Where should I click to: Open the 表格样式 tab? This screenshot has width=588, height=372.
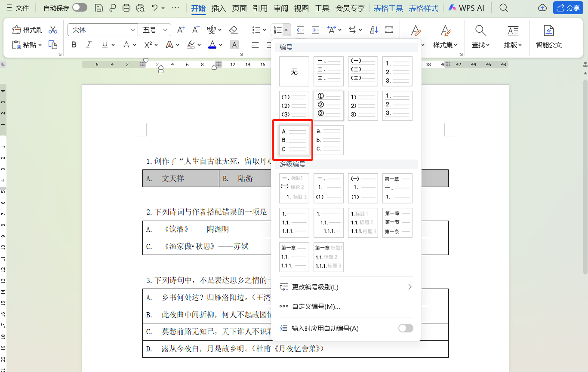[x=423, y=7]
